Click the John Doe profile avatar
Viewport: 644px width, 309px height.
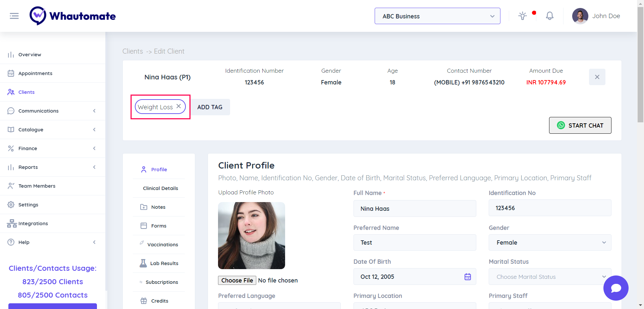pos(580,16)
